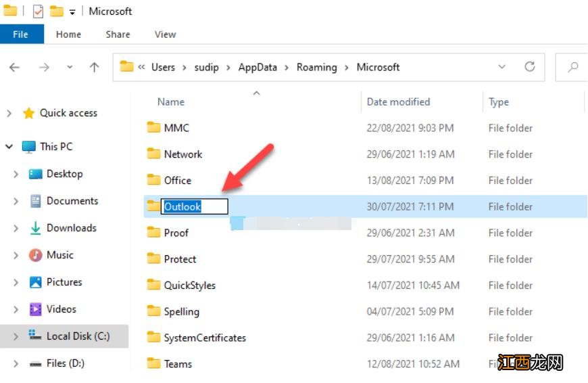Click the Properties icon in the title bar
The height and width of the screenshot is (383, 588).
tap(38, 12)
